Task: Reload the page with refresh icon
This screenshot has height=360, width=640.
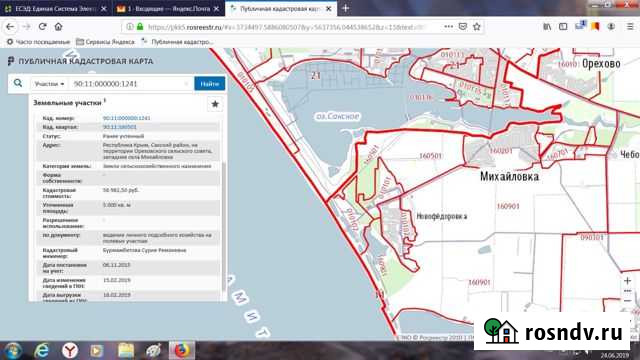Action: click(x=42, y=27)
